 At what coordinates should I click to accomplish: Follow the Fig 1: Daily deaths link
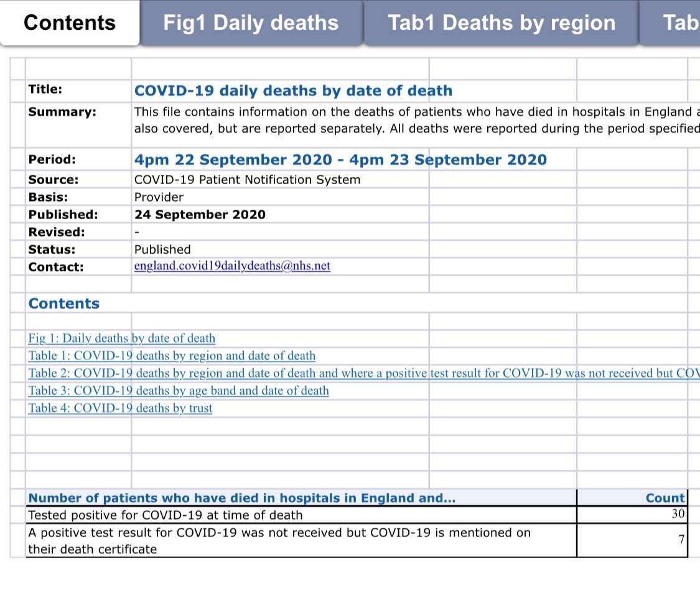121,338
